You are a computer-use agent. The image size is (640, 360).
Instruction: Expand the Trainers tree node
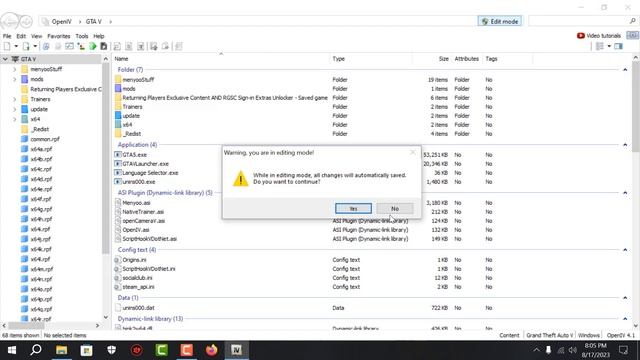(x=15, y=99)
